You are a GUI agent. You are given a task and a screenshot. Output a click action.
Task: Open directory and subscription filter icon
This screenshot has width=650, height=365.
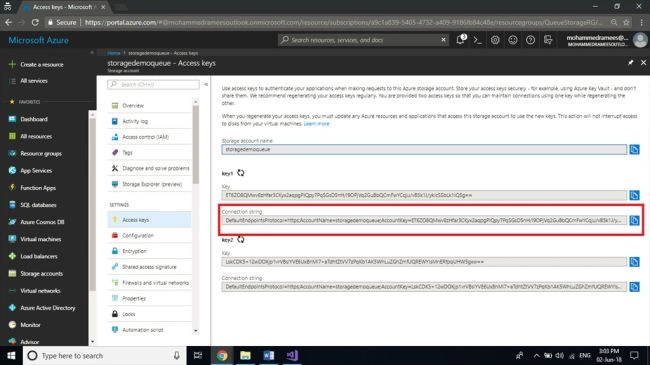pyautogui.click(x=548, y=40)
